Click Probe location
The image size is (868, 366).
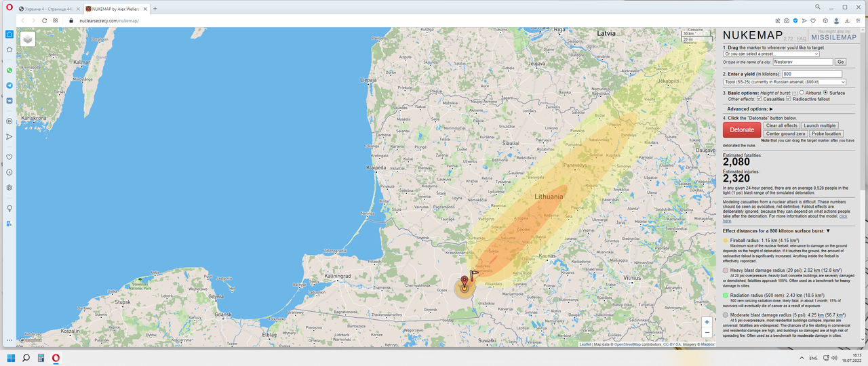[x=826, y=134]
